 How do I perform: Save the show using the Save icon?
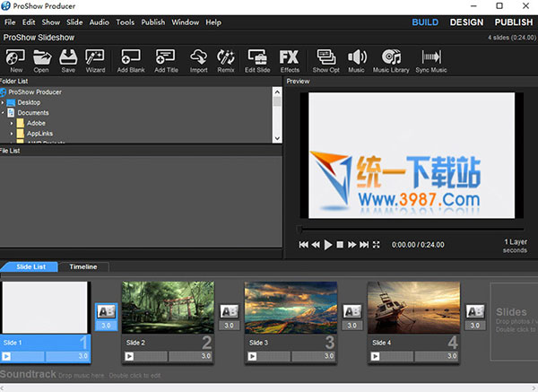click(68, 61)
